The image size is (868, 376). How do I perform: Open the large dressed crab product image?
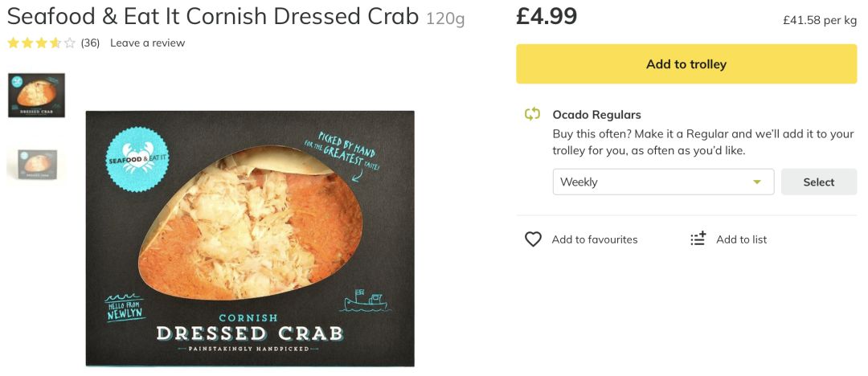click(x=250, y=238)
